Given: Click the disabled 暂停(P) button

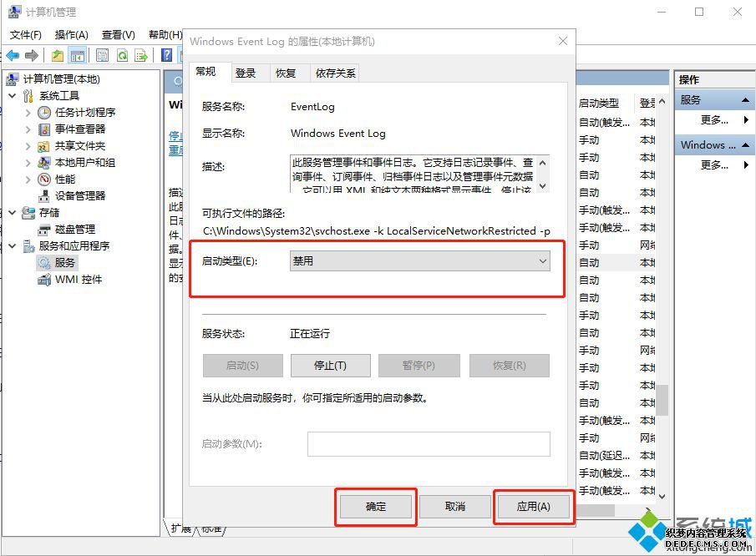Looking at the screenshot, I should point(419,366).
